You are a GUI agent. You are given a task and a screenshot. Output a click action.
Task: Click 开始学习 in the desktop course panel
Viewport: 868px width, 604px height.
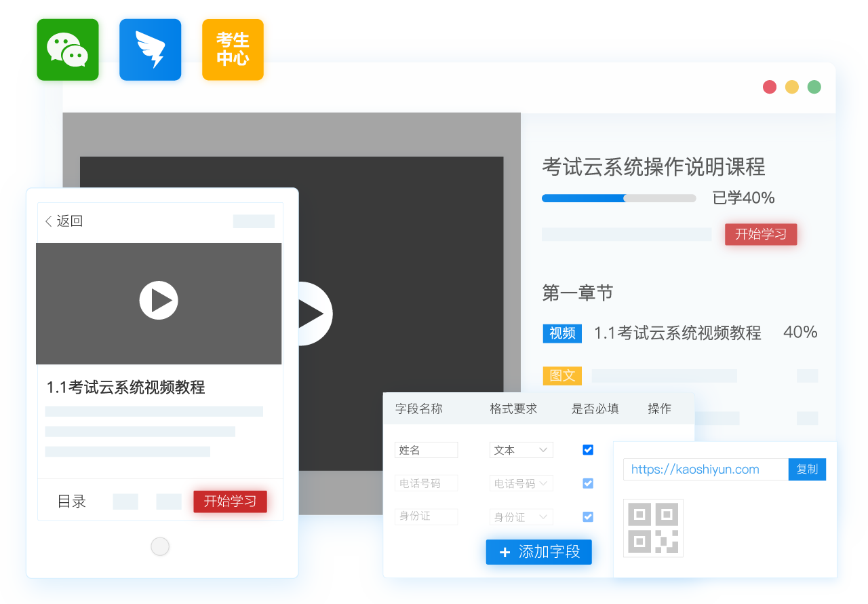point(761,234)
